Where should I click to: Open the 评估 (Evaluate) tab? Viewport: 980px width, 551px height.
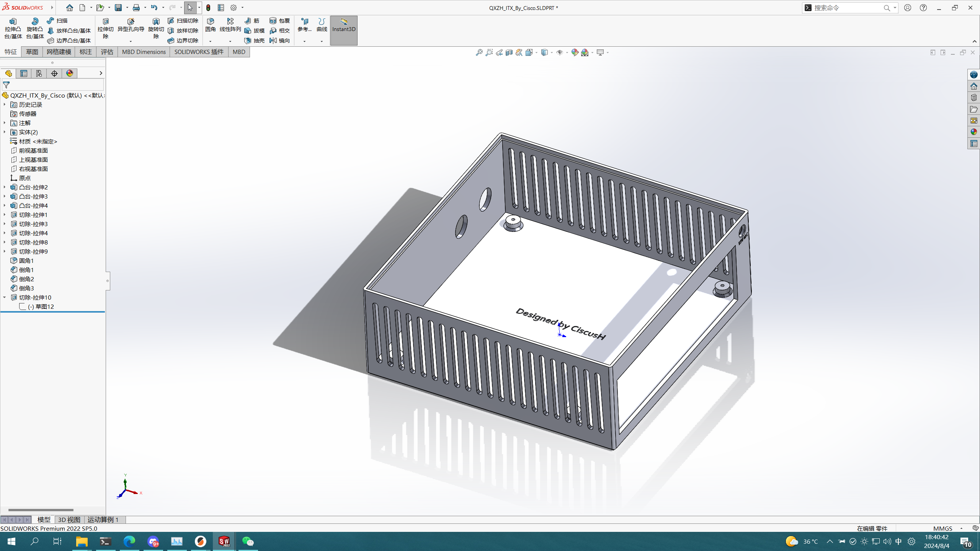pos(107,52)
